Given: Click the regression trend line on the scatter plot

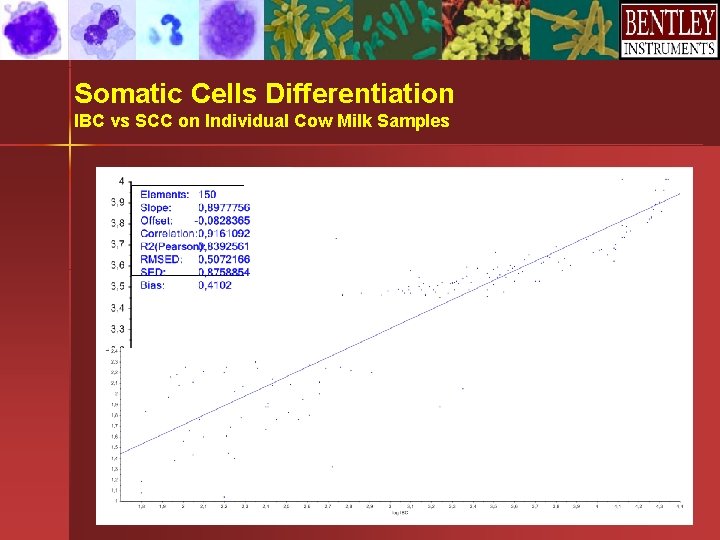Looking at the screenshot, I should 400,323.
